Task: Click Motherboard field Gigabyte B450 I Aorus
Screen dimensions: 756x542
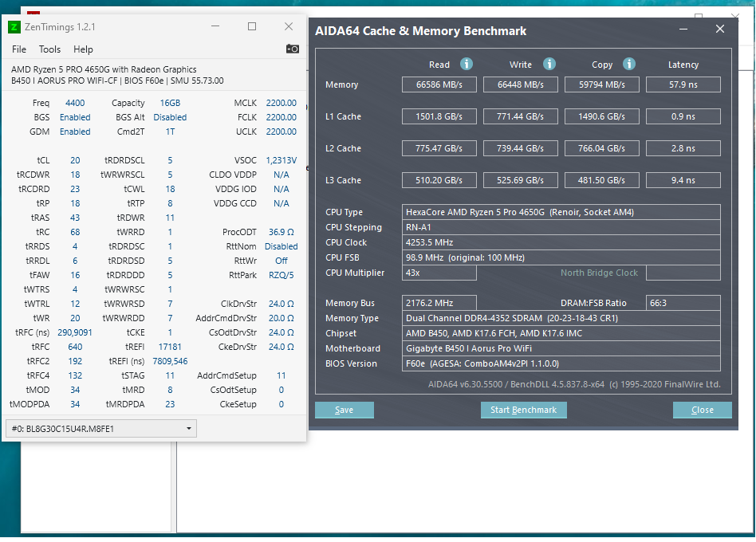Action: 561,348
